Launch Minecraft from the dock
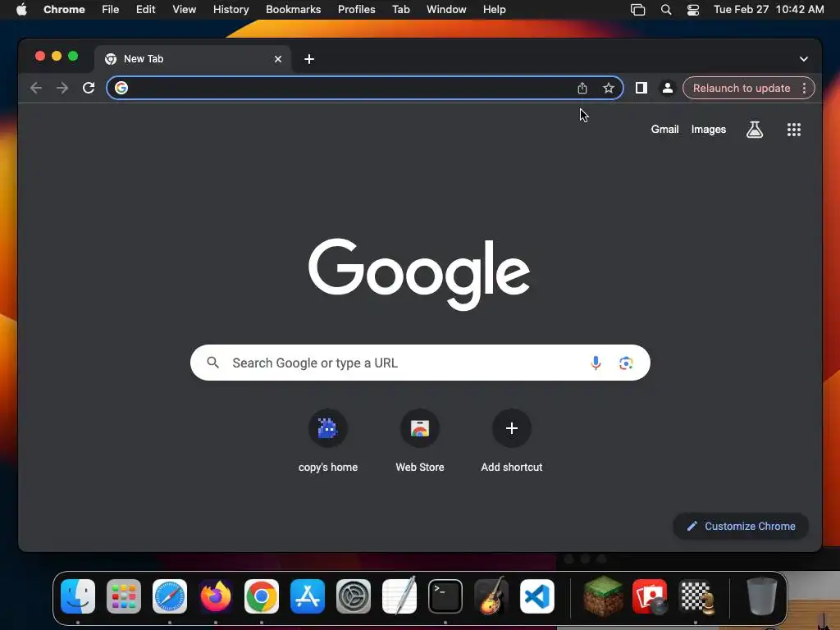The image size is (840, 630). [603, 596]
